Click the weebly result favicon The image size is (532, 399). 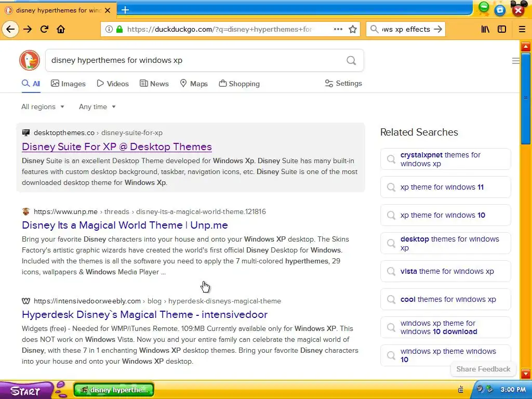pos(26,301)
